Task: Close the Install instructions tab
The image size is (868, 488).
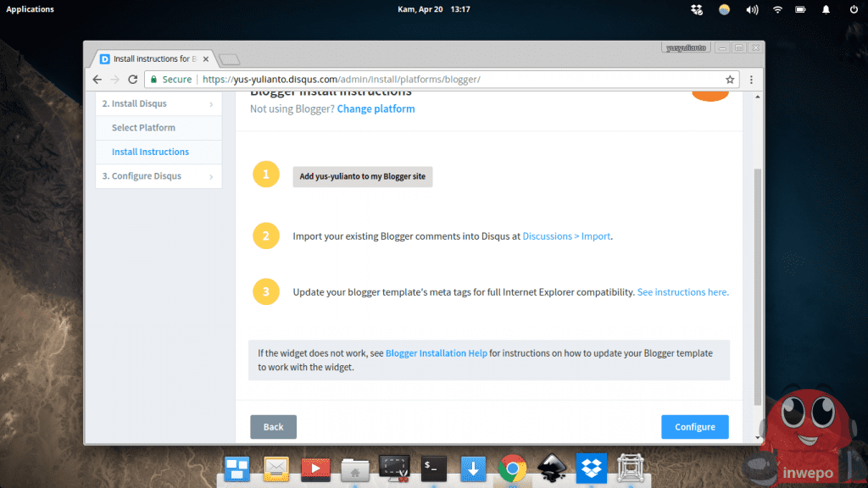Action: 206,58
